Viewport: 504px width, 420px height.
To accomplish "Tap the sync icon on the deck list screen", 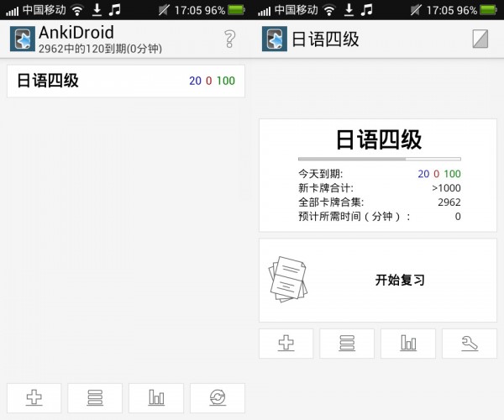I will tap(218, 398).
